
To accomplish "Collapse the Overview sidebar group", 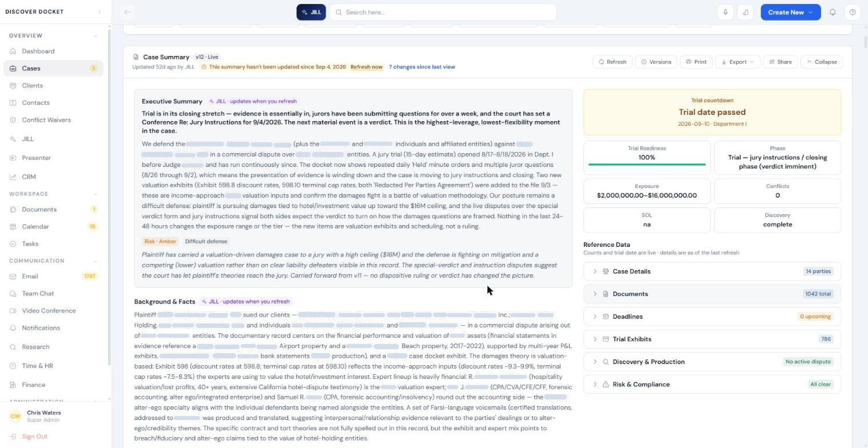I will 95,36.
